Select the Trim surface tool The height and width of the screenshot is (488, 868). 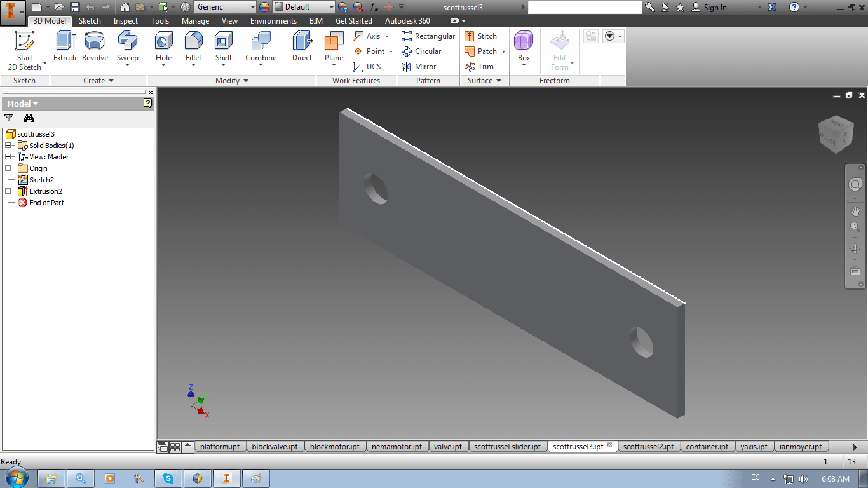479,67
